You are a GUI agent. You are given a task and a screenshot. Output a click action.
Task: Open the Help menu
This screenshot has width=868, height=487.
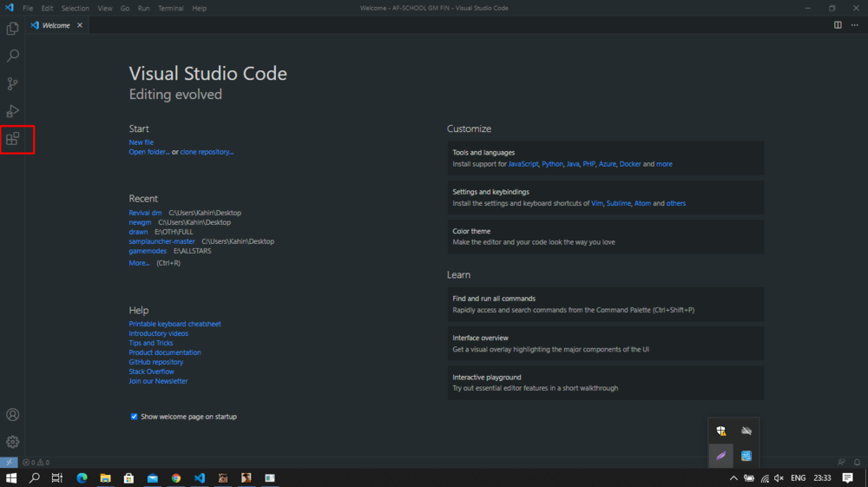tap(200, 9)
